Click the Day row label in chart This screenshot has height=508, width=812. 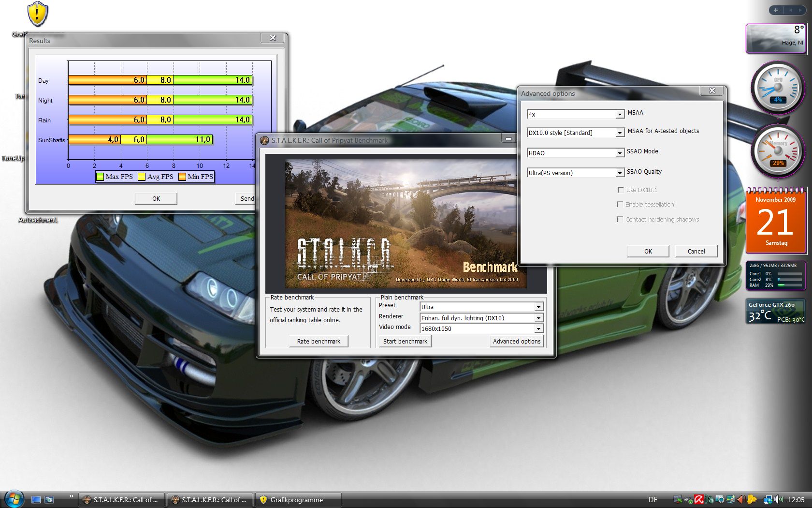43,81
